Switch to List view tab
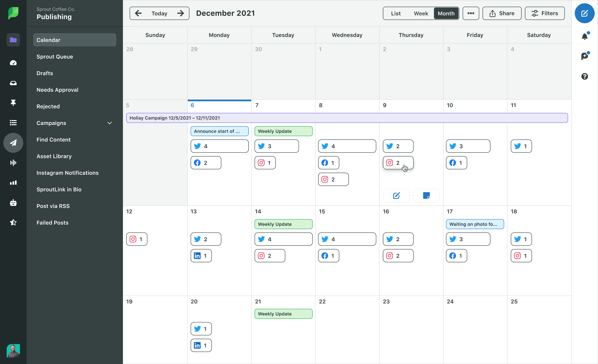The image size is (598, 364). 395,13
